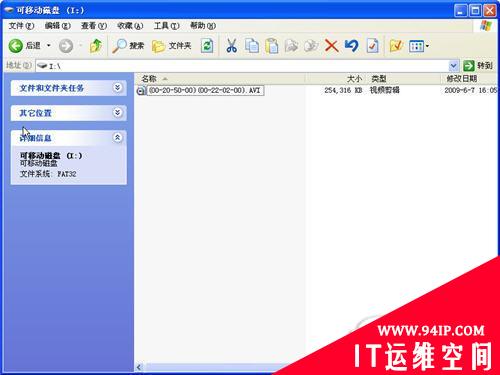
Task: Open the address bar dropdown arrow
Action: [453, 66]
